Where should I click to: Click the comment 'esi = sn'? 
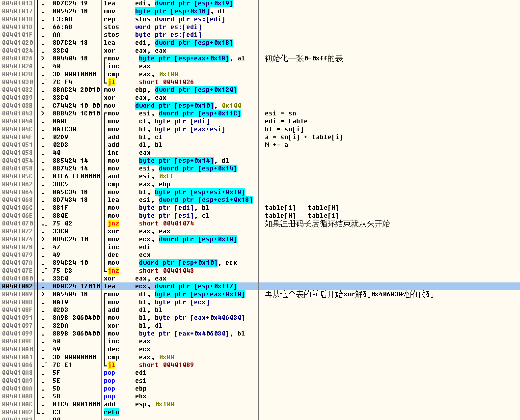[x=280, y=113]
